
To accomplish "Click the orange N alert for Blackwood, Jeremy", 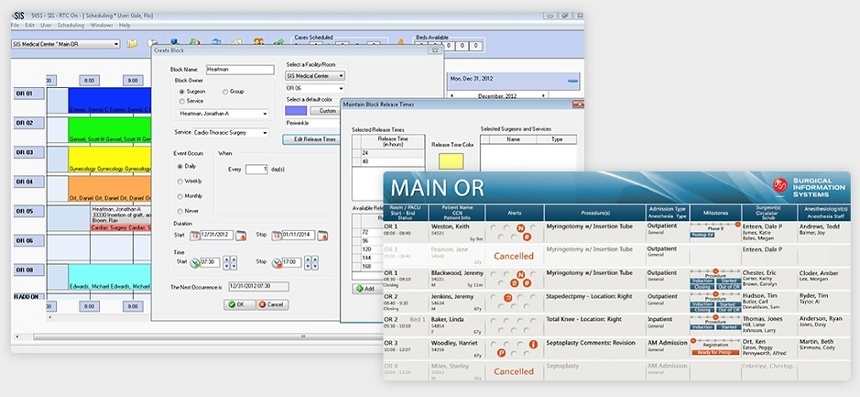I will (520, 275).
